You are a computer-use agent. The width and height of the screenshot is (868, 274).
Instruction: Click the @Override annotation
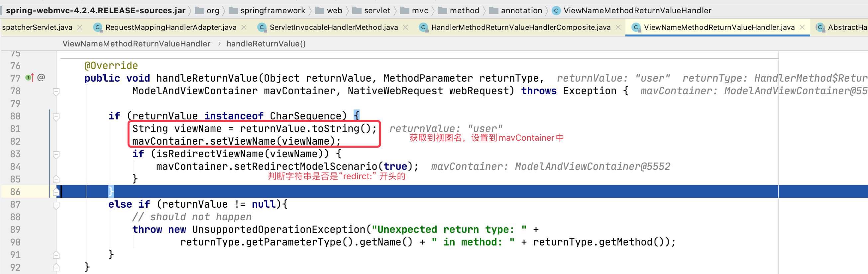tap(111, 66)
